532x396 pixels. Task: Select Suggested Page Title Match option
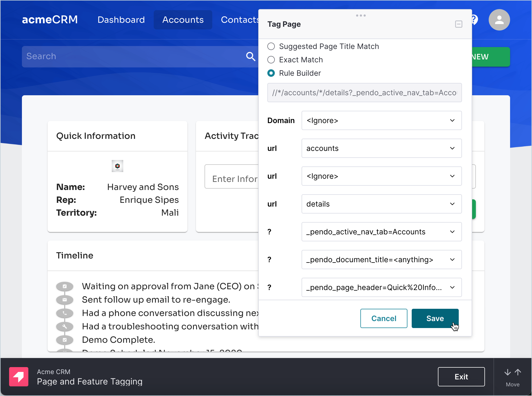point(271,46)
